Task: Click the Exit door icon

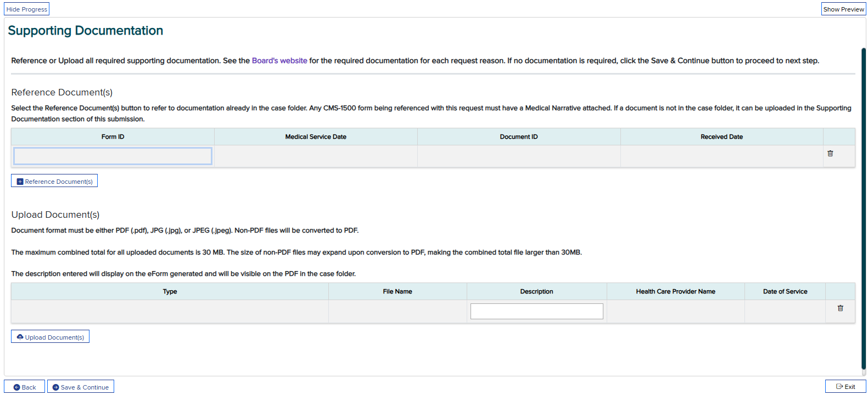Action: coord(839,387)
